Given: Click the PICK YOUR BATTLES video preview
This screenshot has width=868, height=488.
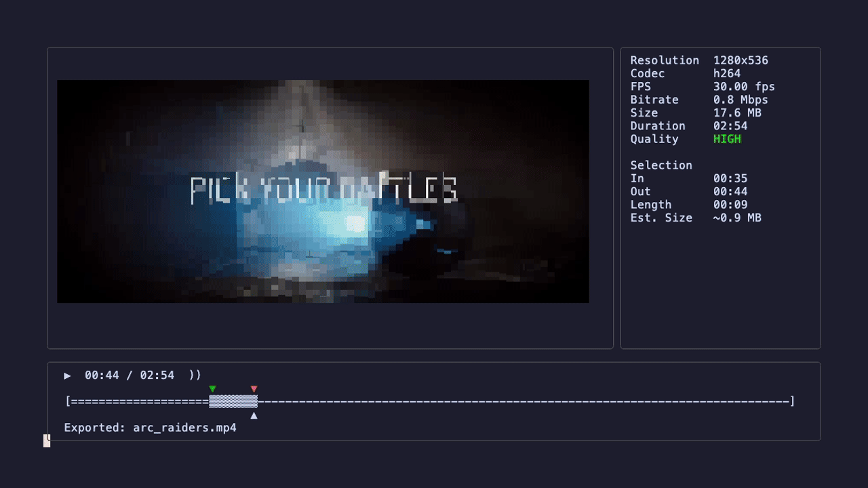Looking at the screenshot, I should [x=323, y=190].
